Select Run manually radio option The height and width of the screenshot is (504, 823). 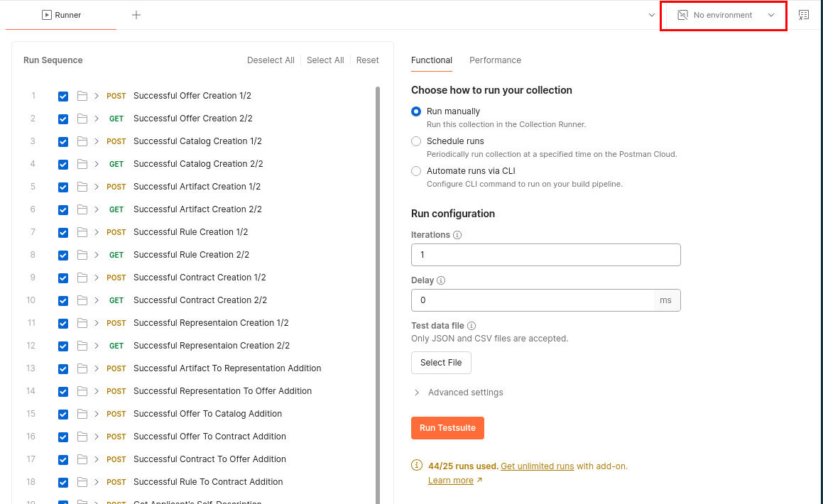tap(416, 111)
